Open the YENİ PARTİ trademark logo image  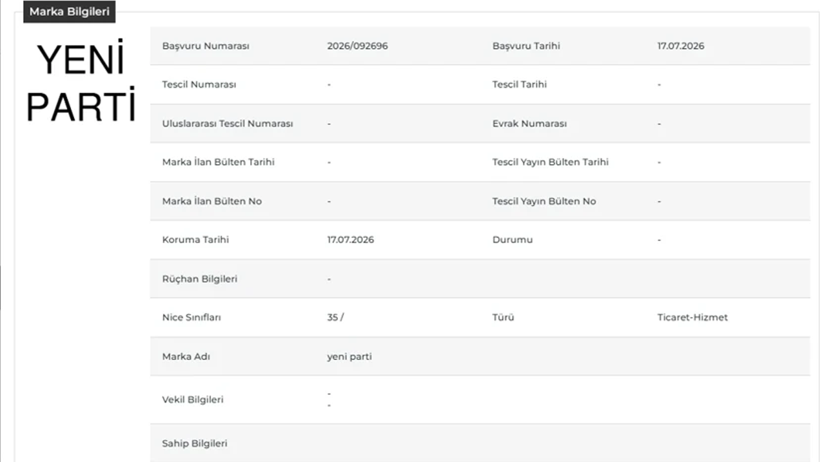coord(81,82)
